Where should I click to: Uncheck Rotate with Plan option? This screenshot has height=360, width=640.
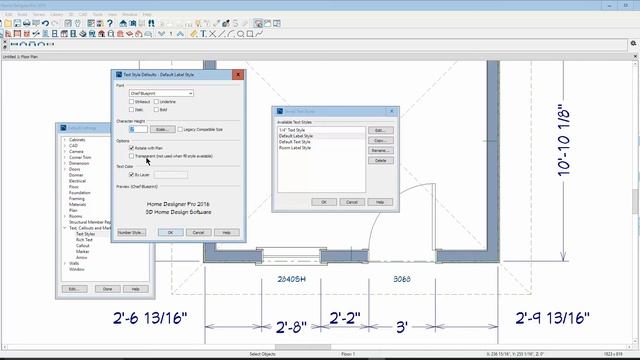(131, 148)
